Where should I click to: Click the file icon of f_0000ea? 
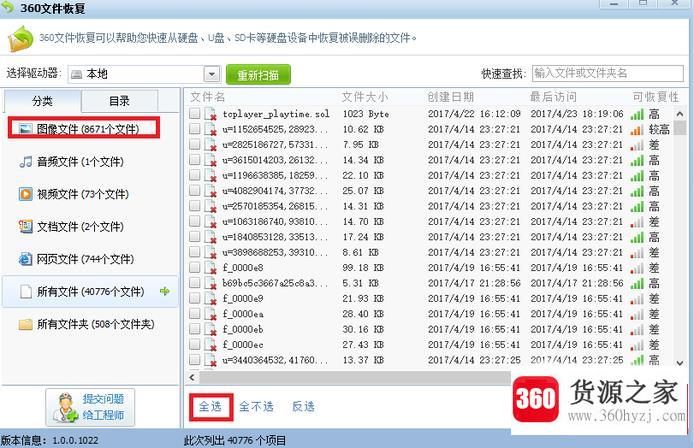(210, 314)
